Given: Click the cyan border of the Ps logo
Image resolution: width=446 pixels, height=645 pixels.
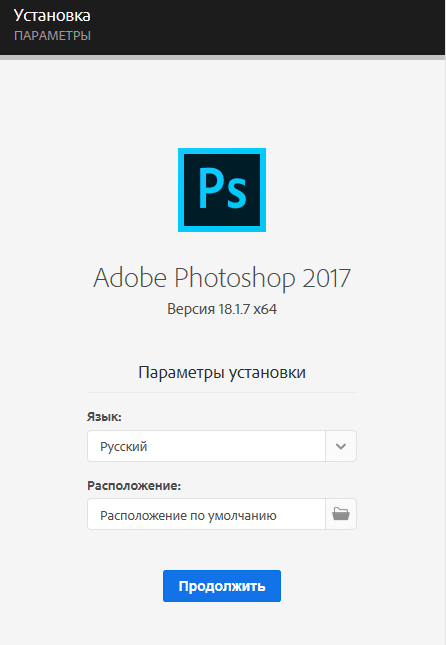Looking at the screenshot, I should (181, 190).
